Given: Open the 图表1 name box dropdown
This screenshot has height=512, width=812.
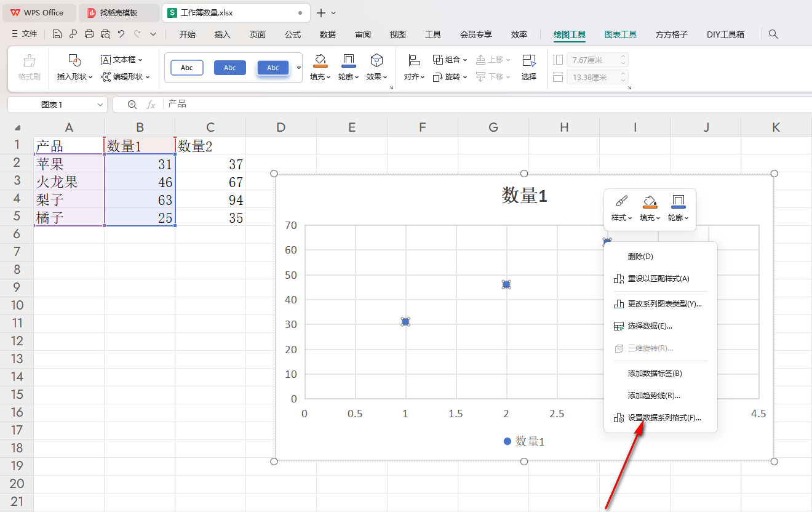Looking at the screenshot, I should coord(100,105).
